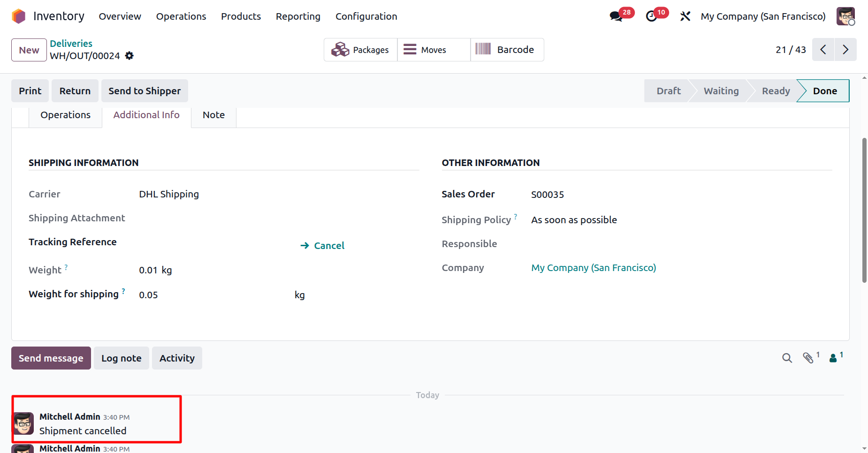Open the activities clock icon

coord(651,16)
